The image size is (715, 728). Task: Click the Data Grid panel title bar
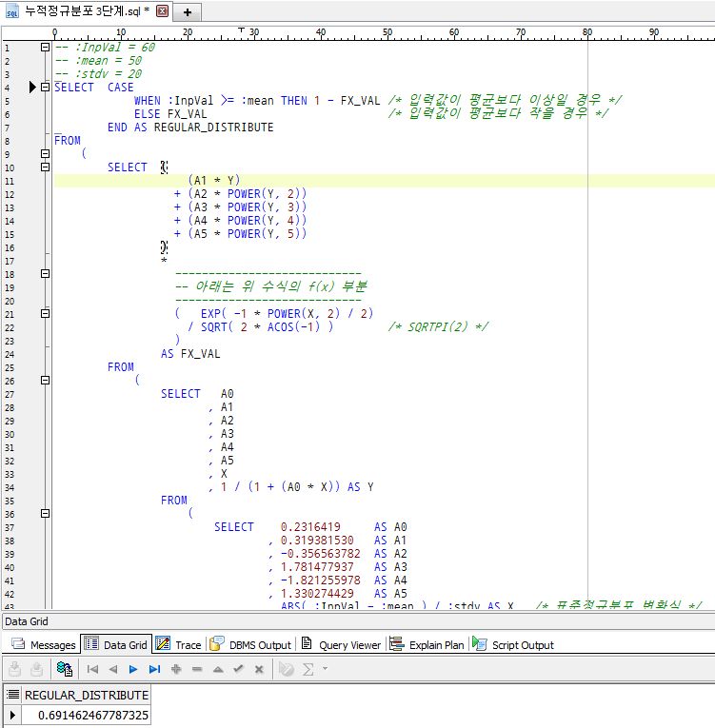pos(358,621)
